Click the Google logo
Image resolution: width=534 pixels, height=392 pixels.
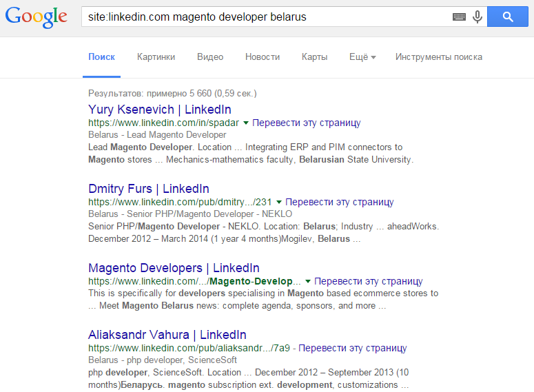pyautogui.click(x=36, y=17)
